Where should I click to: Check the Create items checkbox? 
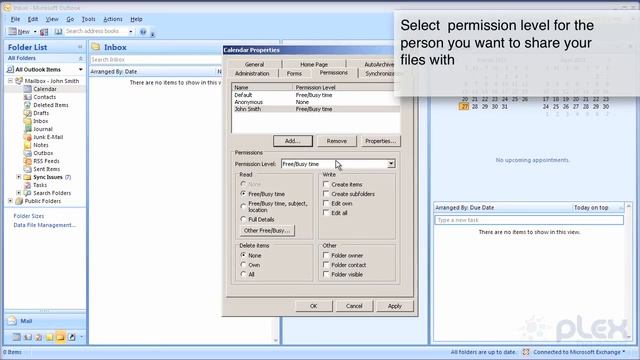[326, 184]
